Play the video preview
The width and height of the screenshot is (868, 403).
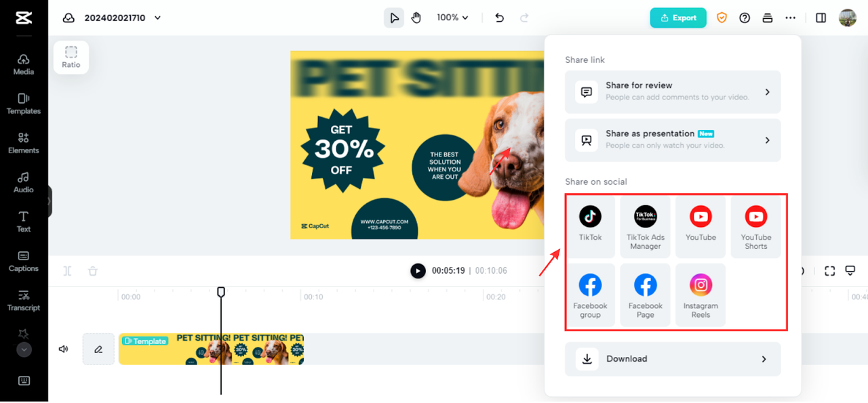point(418,271)
